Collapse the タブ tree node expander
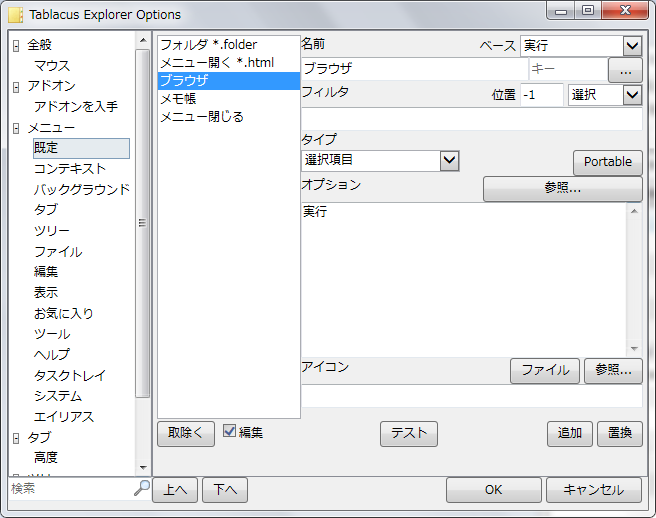The height and width of the screenshot is (518, 656). (16, 438)
